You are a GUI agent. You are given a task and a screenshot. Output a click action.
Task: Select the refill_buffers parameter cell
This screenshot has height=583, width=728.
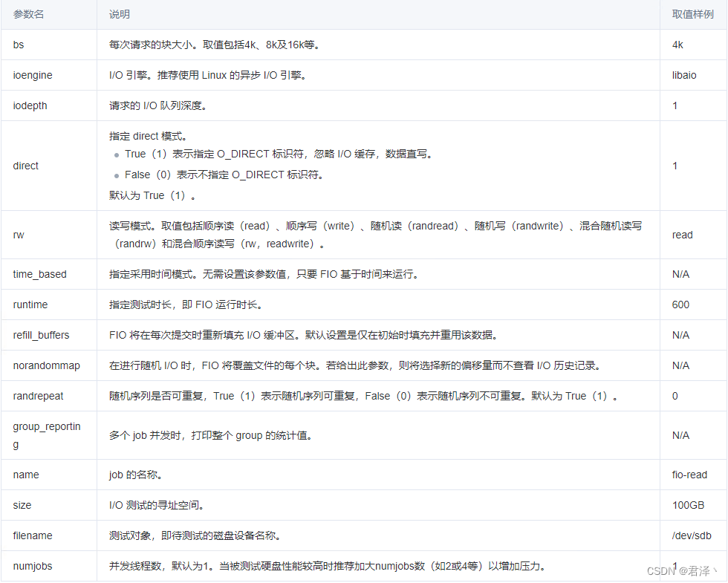coord(41,335)
